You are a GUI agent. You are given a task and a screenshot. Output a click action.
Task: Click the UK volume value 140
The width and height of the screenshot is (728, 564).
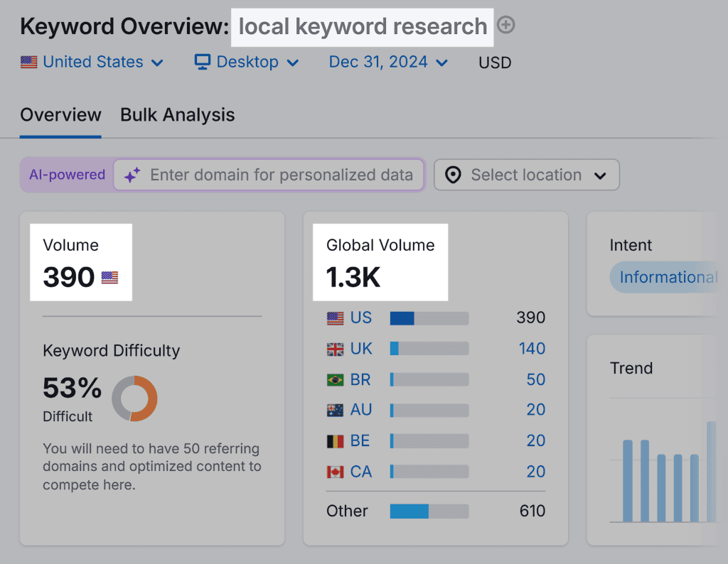(x=531, y=349)
